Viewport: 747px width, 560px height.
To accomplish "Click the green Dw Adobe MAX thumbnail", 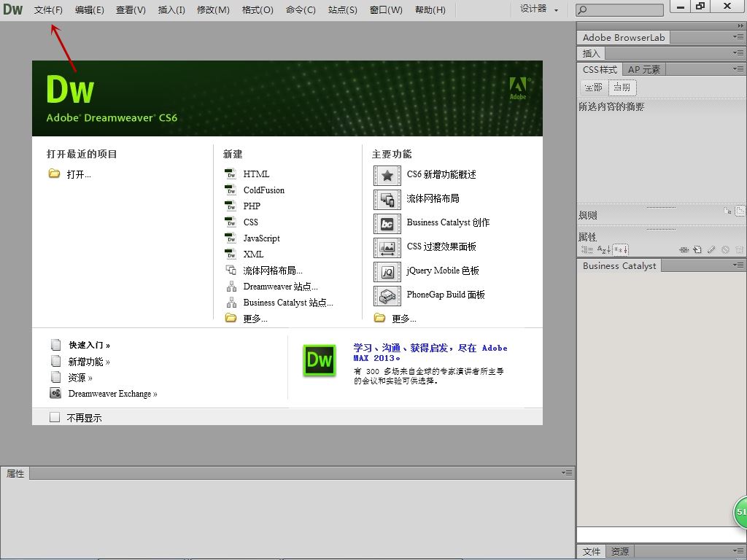I will (320, 360).
